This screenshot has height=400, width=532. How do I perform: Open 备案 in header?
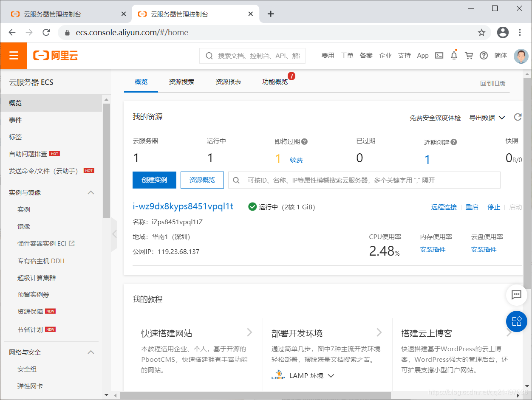point(366,56)
